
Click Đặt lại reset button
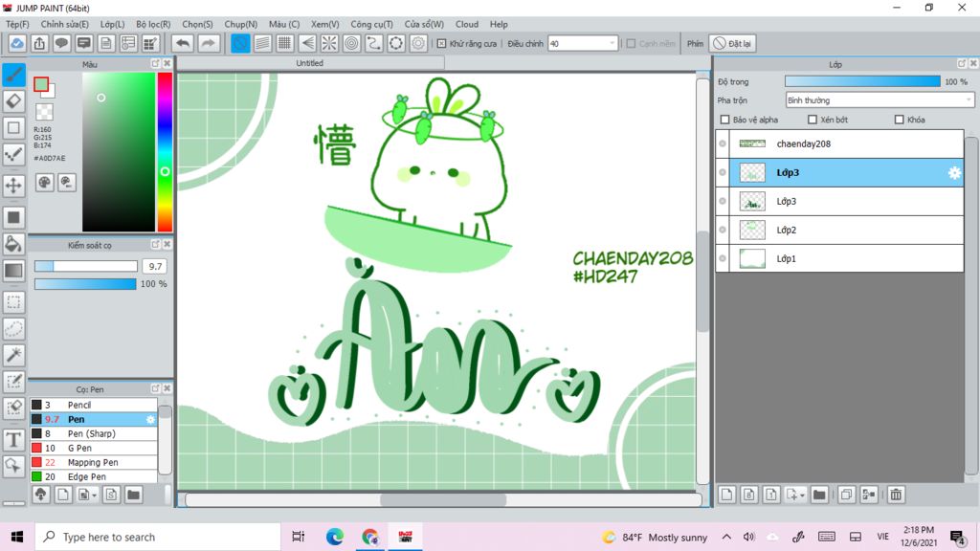coord(732,43)
